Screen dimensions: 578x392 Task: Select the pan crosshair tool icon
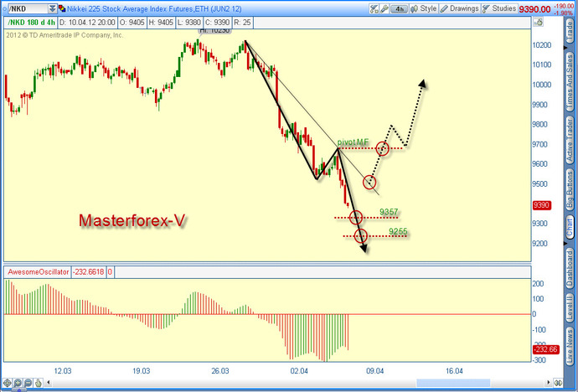7,383
